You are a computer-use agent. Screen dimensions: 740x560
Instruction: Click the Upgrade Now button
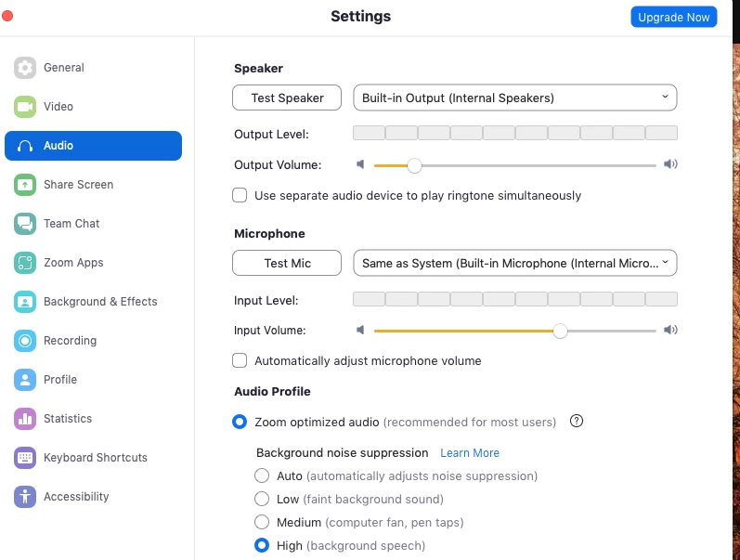(673, 17)
